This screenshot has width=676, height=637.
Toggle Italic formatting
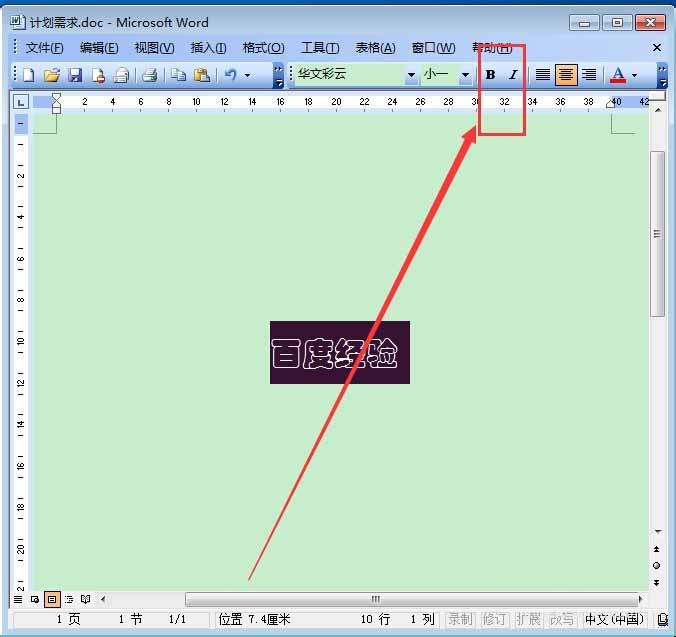click(x=513, y=75)
